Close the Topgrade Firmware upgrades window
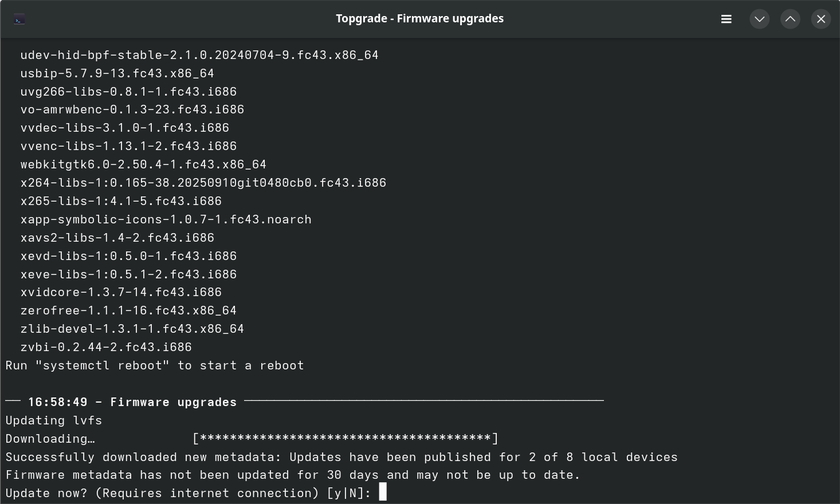 click(821, 19)
